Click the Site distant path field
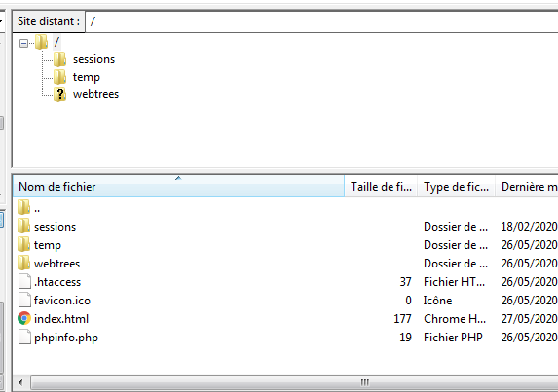The height and width of the screenshot is (392, 558). [x=321, y=21]
